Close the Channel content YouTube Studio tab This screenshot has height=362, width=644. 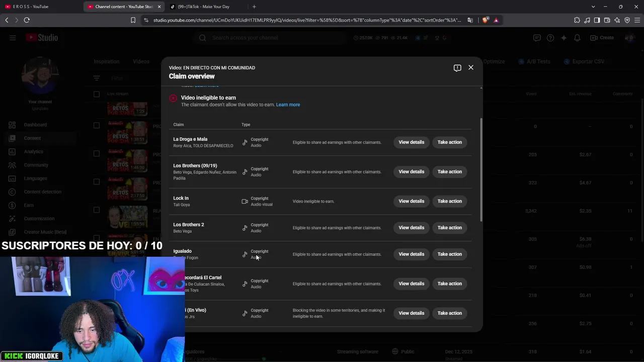coord(159,7)
